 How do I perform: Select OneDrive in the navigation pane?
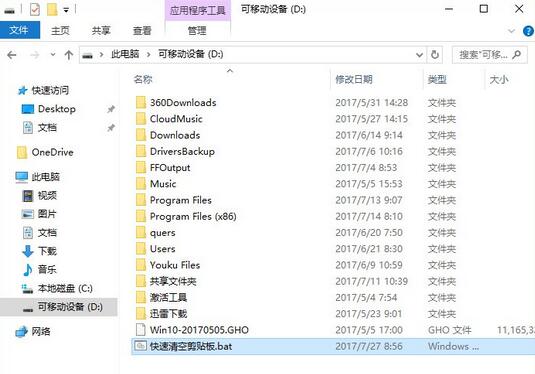52,152
